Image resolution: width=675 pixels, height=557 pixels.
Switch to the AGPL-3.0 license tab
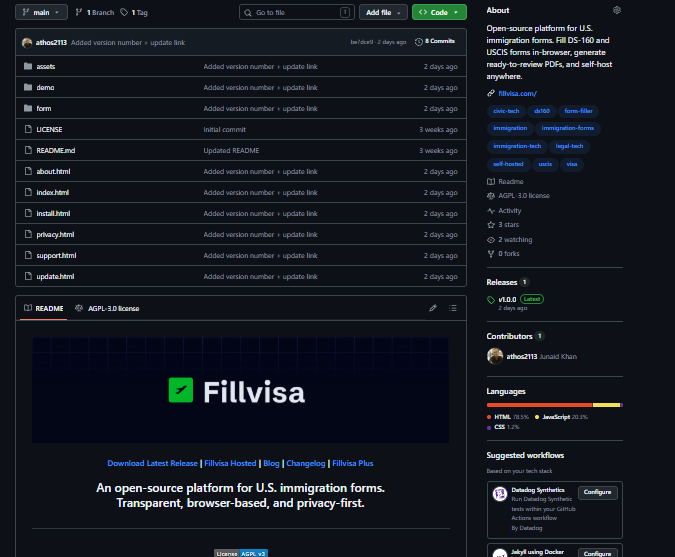point(107,309)
